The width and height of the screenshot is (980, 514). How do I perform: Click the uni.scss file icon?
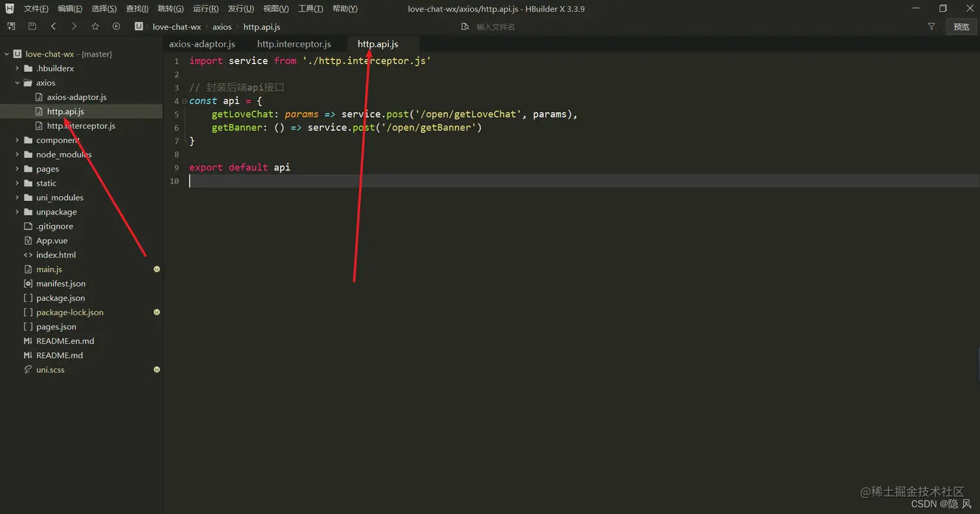click(28, 369)
